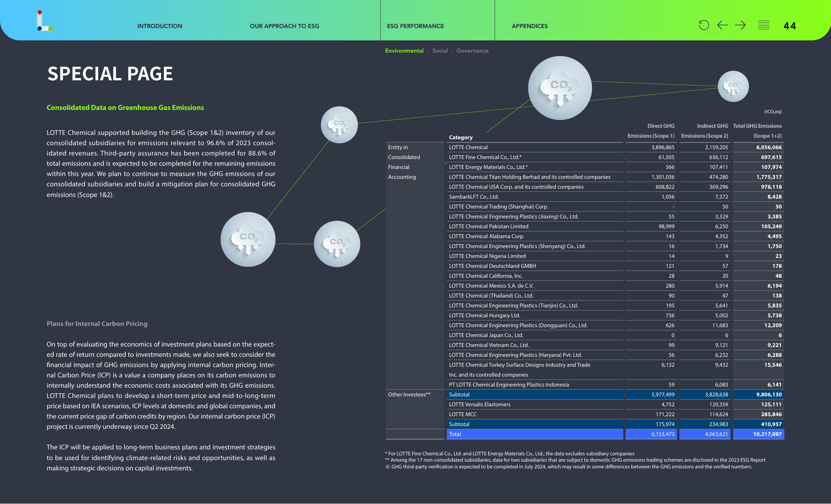Click the SPECIAL PAGE heading
The height and width of the screenshot is (504, 831).
[x=110, y=74]
